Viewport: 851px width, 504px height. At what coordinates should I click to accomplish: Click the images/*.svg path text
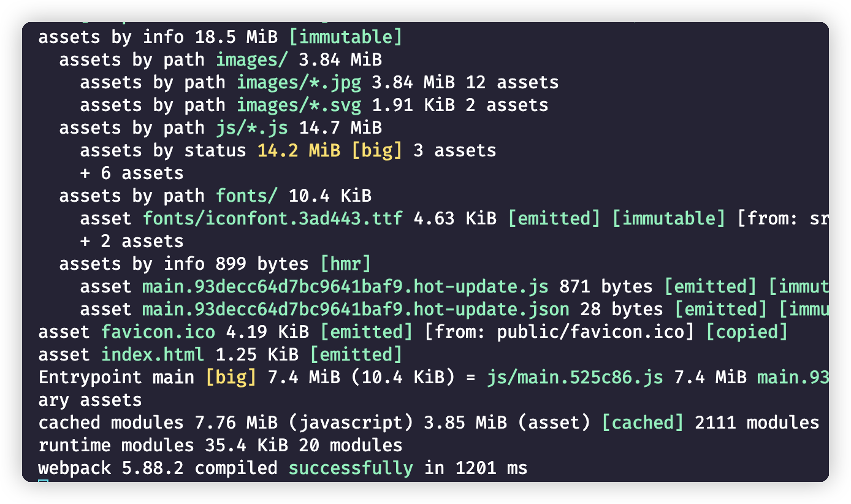(x=299, y=105)
